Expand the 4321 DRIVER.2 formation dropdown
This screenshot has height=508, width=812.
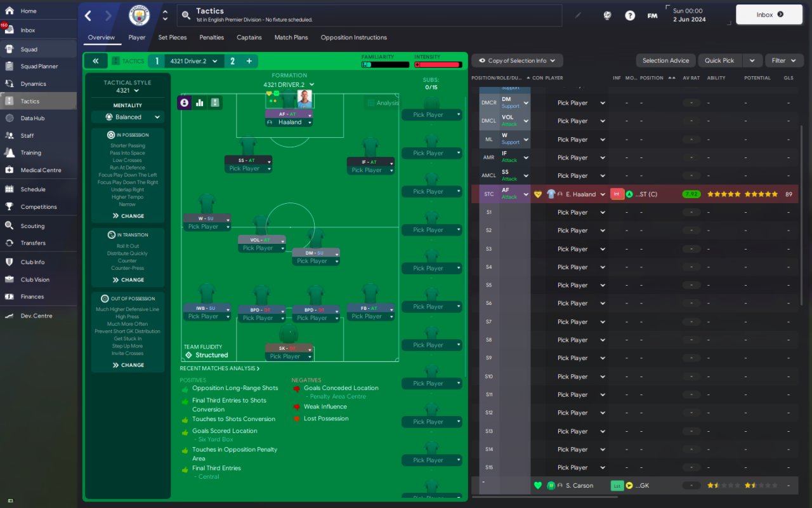289,84
